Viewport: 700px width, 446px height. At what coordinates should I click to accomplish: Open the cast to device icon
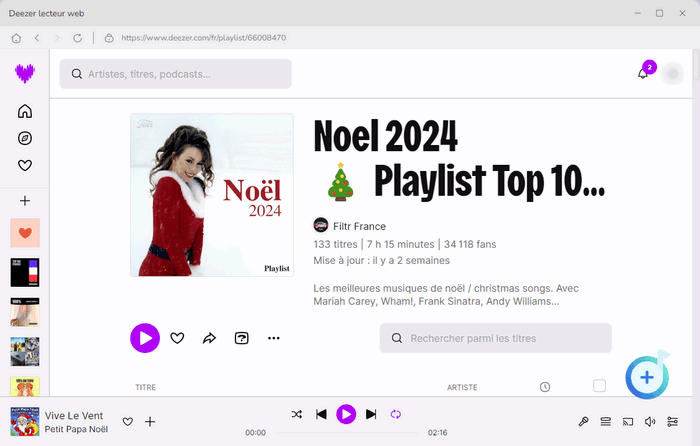[x=628, y=421]
